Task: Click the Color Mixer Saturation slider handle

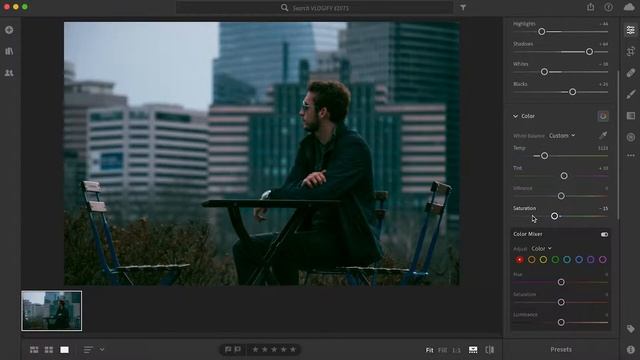Action: (x=561, y=302)
